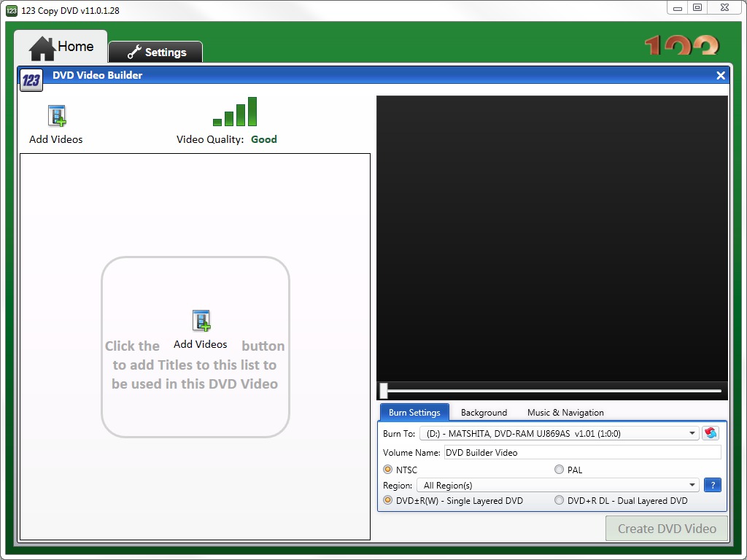
Task: Click the black video preview area
Action: (x=552, y=238)
